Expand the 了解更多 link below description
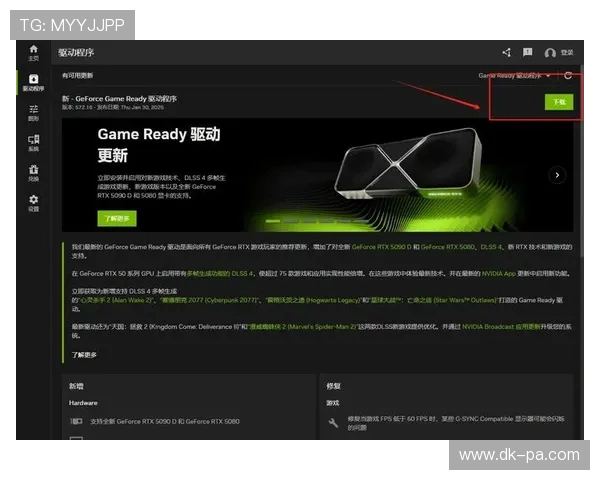 coord(84,355)
